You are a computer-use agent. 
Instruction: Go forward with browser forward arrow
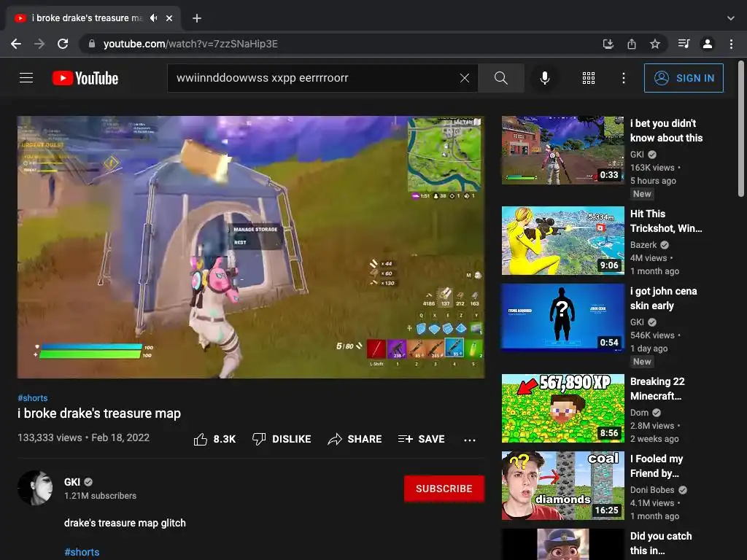[39, 44]
